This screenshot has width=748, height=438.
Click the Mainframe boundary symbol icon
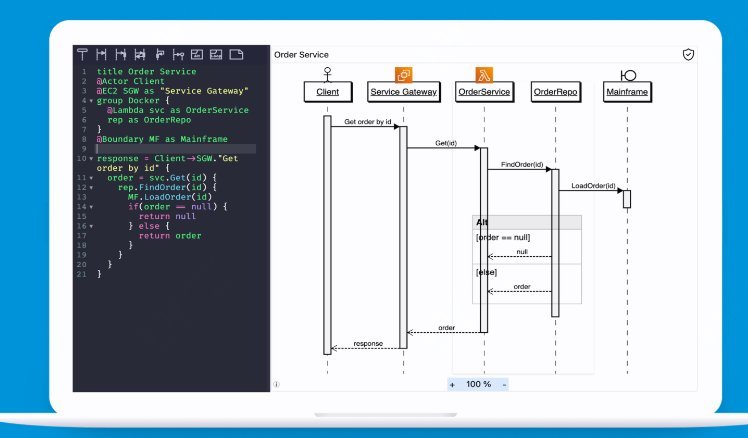[x=628, y=75]
